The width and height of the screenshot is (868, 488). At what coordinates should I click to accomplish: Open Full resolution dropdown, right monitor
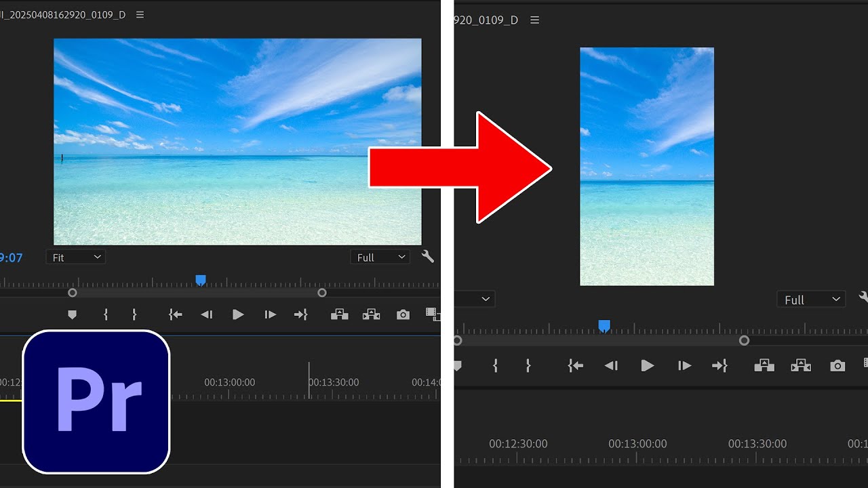811,300
